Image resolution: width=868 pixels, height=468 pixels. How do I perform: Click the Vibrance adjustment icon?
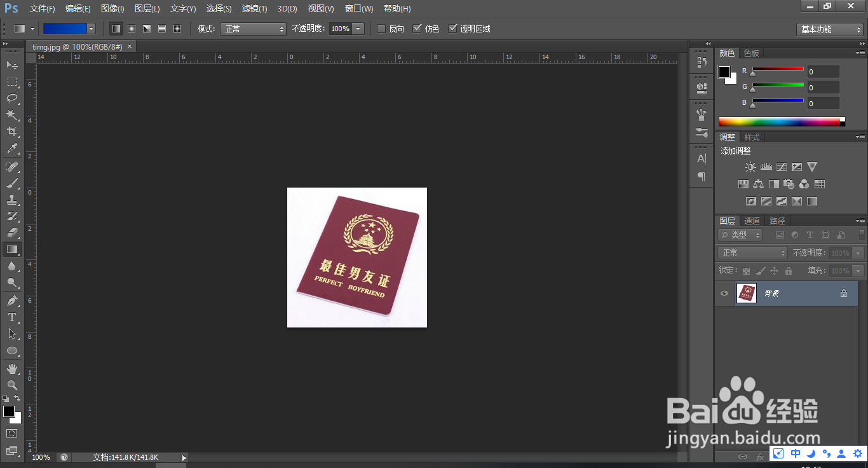(x=812, y=167)
